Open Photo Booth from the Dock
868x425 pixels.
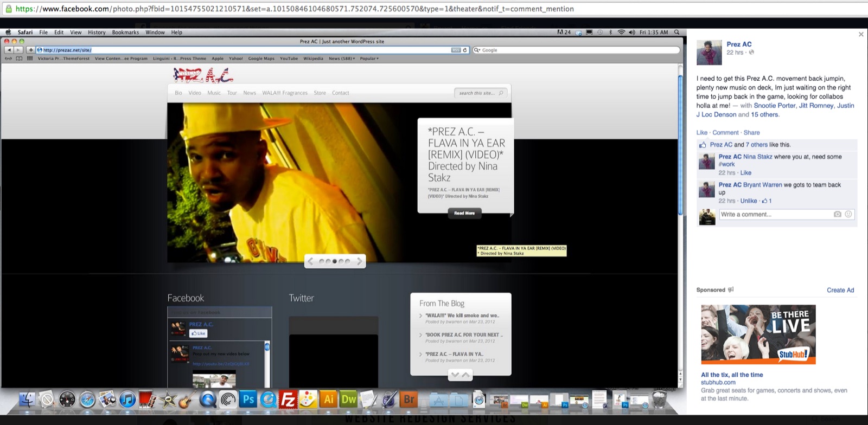click(x=148, y=400)
